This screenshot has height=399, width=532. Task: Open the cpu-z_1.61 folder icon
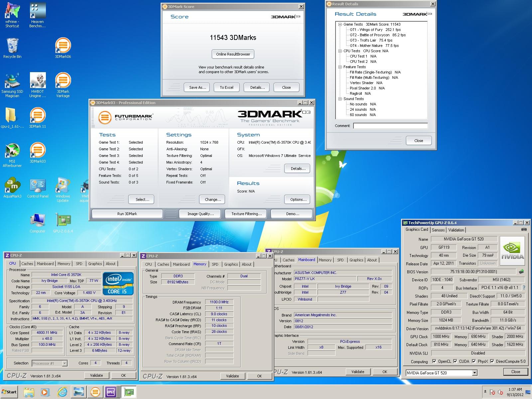tap(12, 118)
